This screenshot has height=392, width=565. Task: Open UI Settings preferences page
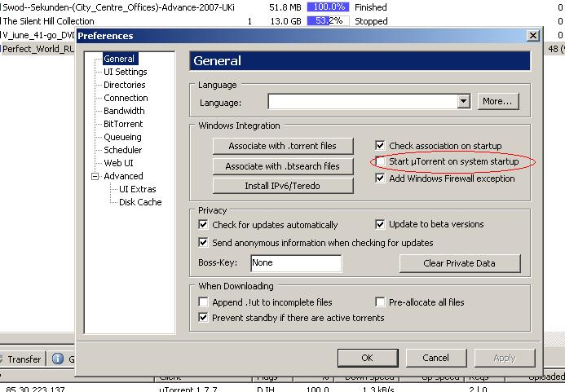125,72
